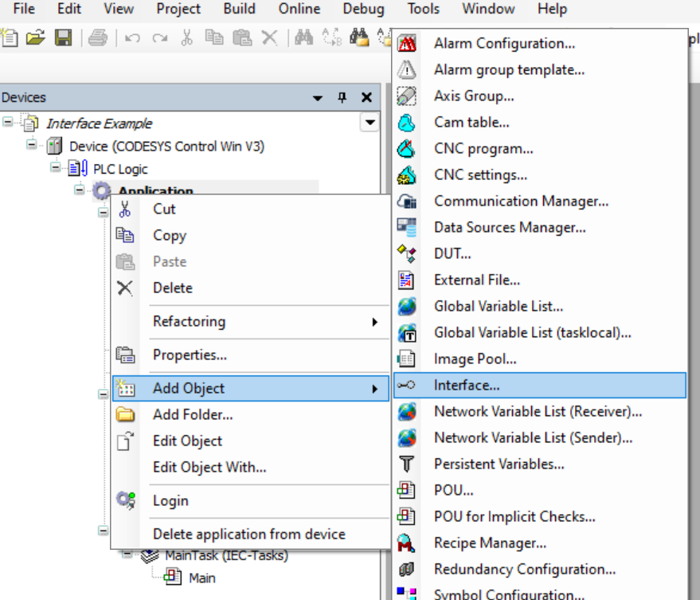Collapse the Application node
Image resolution: width=700 pixels, height=600 pixels.
[79, 190]
